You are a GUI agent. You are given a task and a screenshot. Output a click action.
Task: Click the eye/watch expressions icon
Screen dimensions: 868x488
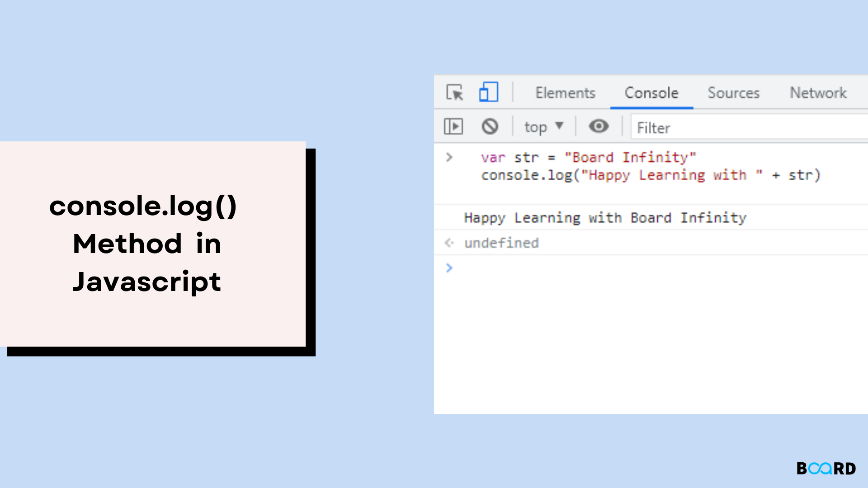click(x=598, y=127)
